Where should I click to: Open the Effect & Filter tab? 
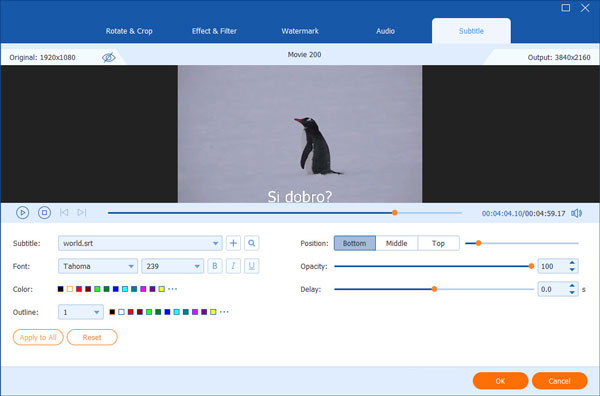(x=214, y=31)
